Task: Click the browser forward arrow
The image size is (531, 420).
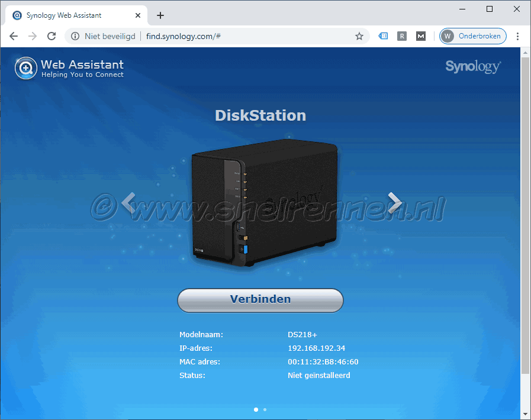Action: (33, 36)
